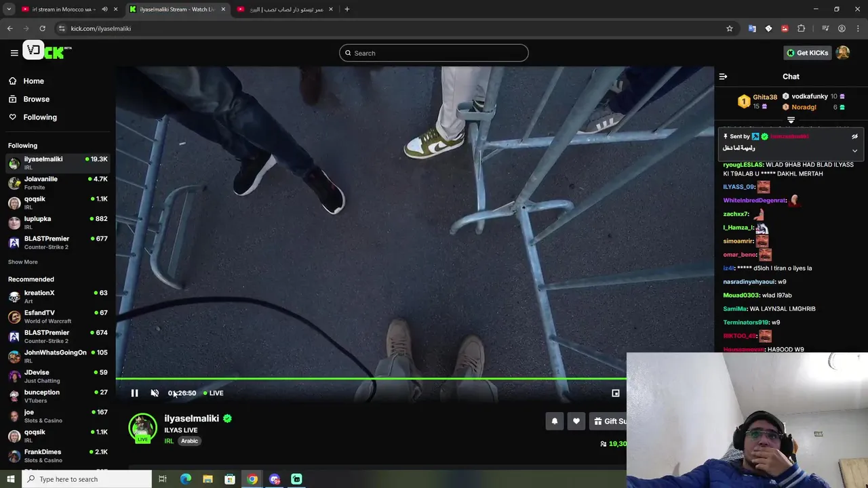Select the Arabic language tag
The height and width of the screenshot is (488, 868).
click(x=189, y=441)
